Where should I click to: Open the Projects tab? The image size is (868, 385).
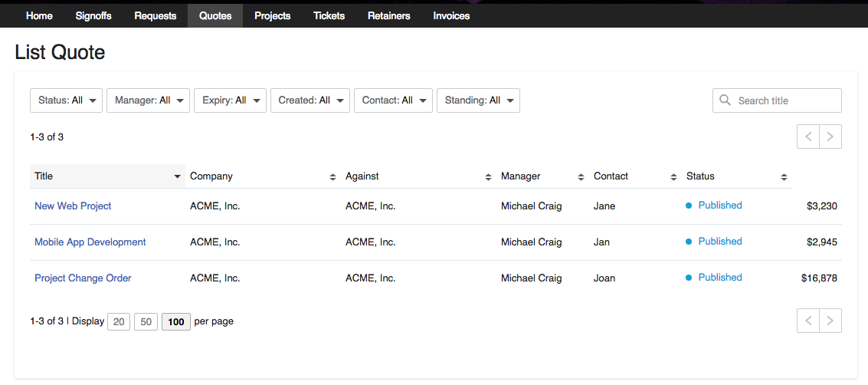tap(273, 15)
